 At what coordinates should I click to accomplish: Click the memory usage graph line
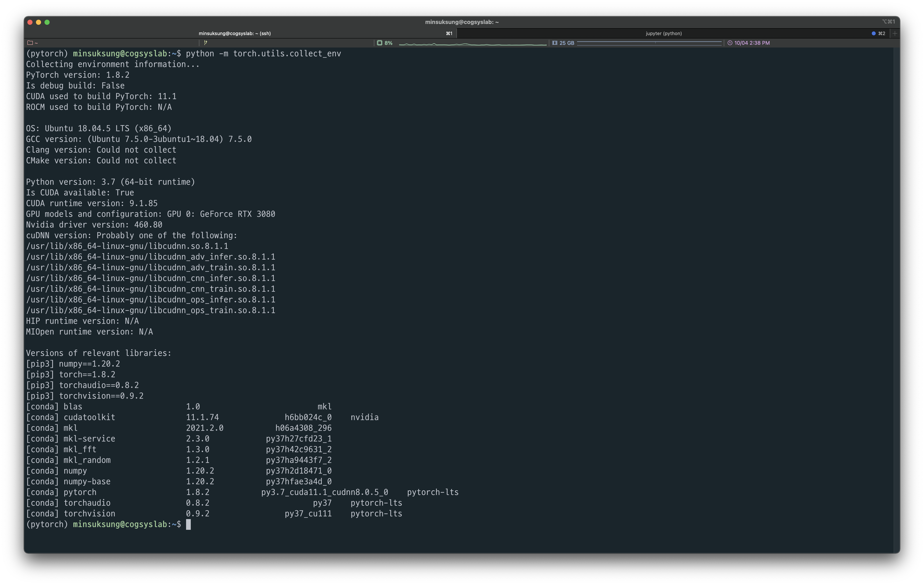[649, 42]
